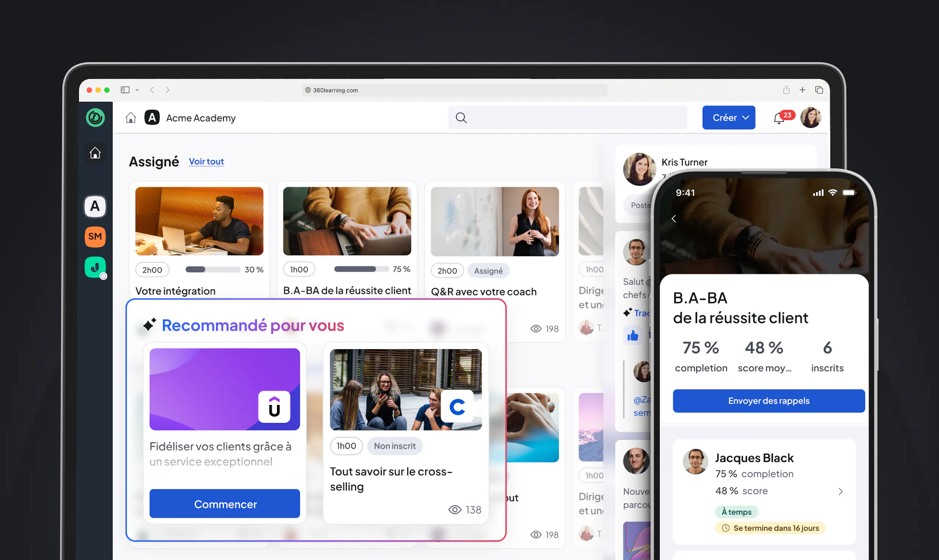Expand the Créer dropdown button
The image size is (939, 560).
click(x=729, y=118)
